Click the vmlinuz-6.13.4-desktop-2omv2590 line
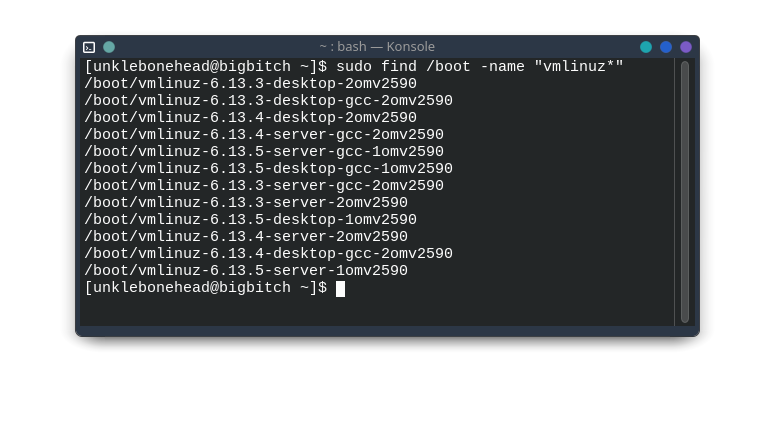775x422 pixels. (x=251, y=118)
